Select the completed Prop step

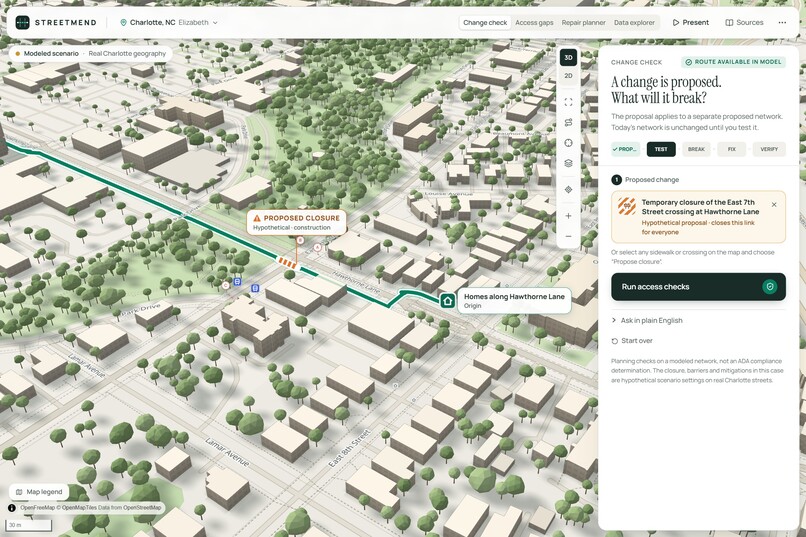click(625, 149)
